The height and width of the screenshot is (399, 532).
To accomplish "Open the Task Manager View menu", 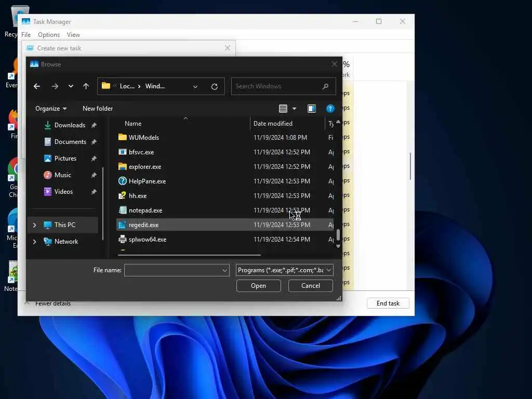I will pos(73,35).
